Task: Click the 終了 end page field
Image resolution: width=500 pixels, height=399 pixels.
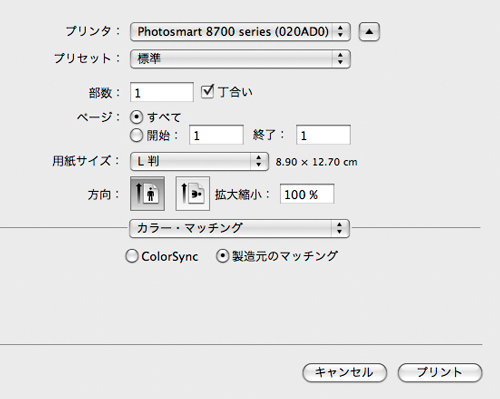Action: point(323,135)
